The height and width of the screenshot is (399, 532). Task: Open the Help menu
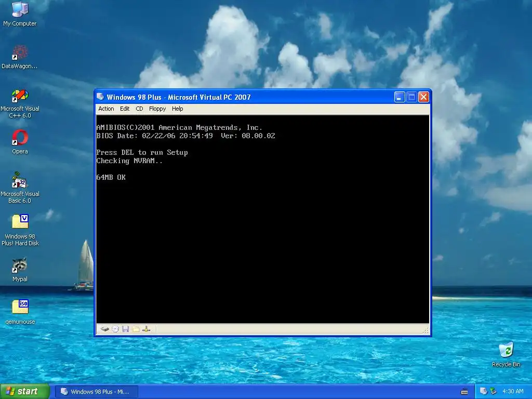[178, 109]
